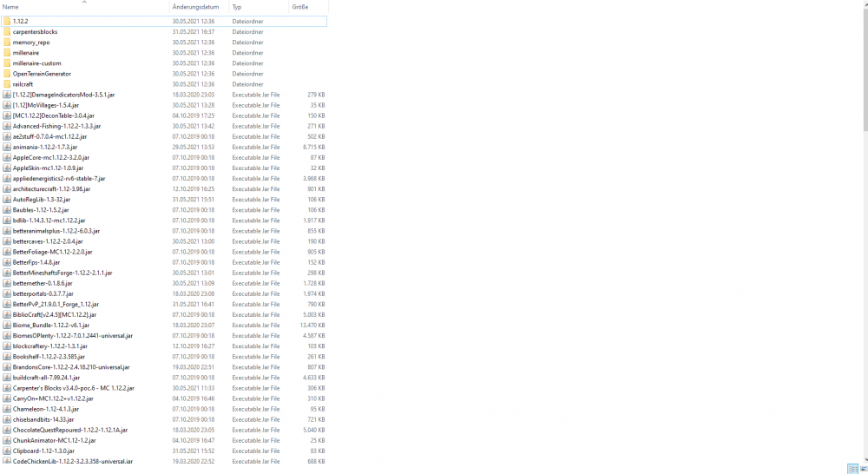Select the carpentersblocks folder icon

pos(7,31)
